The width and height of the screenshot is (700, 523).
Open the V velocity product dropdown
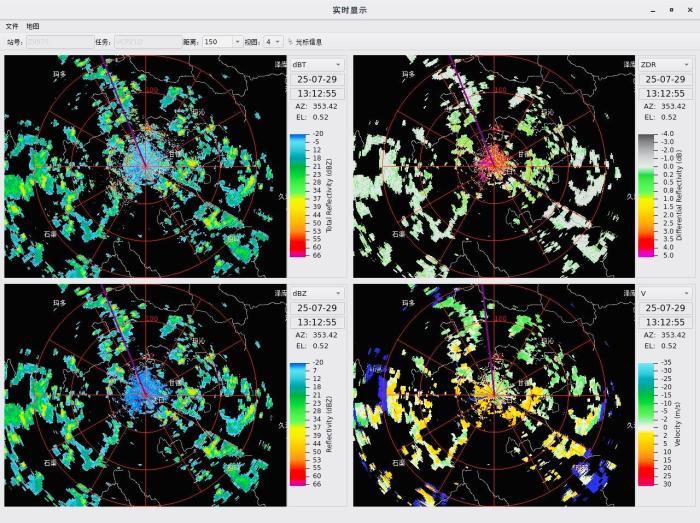664,293
